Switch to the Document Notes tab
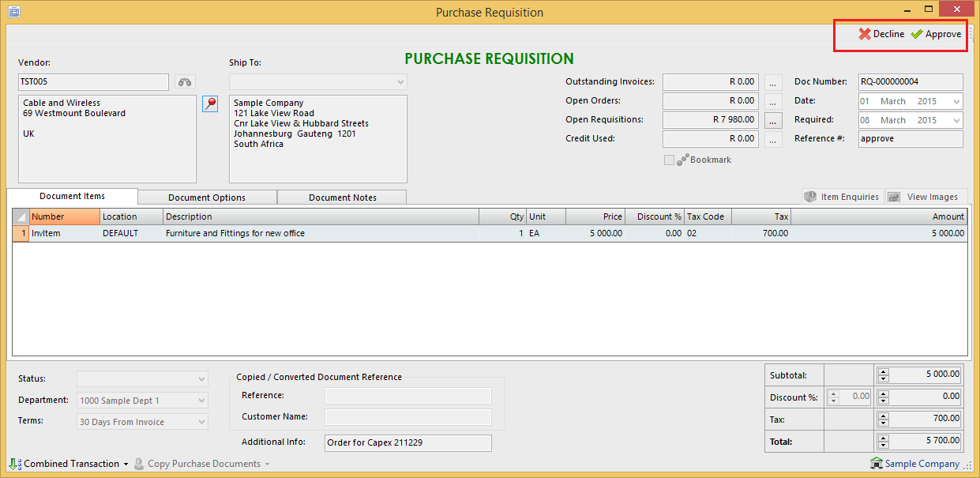Screen dimensions: 980x478 click(x=342, y=198)
